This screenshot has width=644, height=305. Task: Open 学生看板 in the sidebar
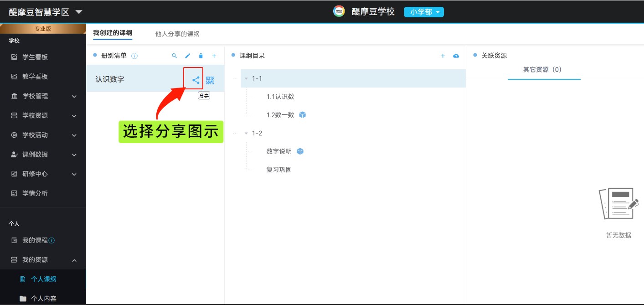(x=35, y=57)
